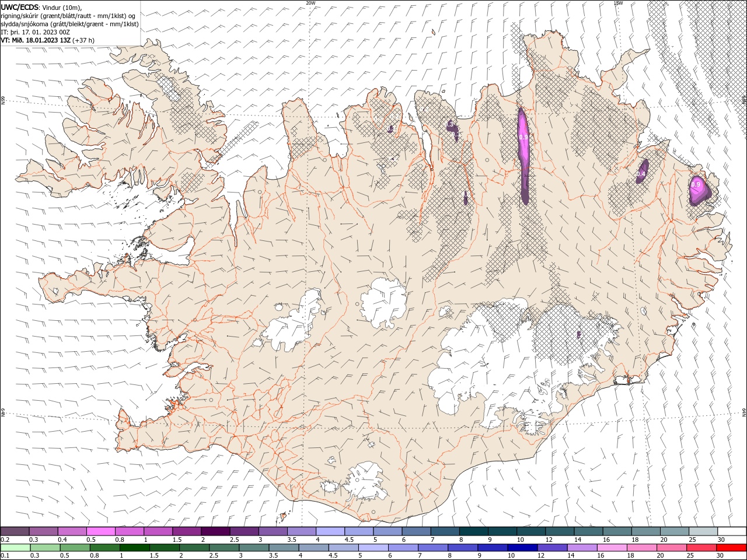Image resolution: width=747 pixels, height=560 pixels.
Task: Select the grey-green rain swatch labeled 3
Action: 253,548
